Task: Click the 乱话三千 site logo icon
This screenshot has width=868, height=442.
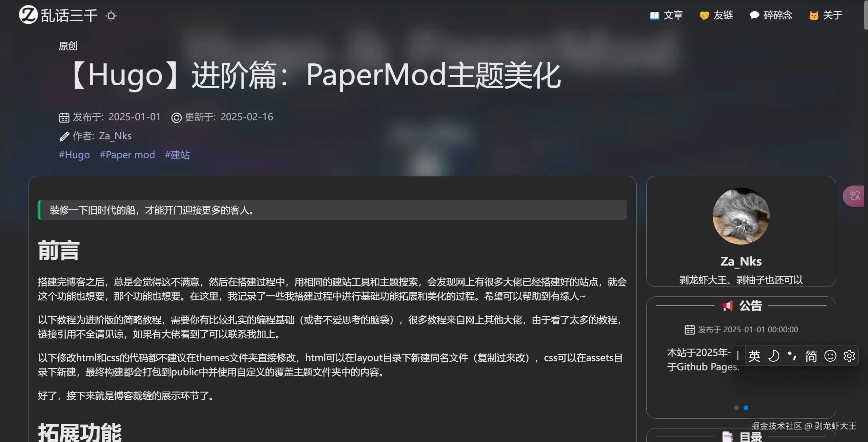Action: click(x=28, y=15)
